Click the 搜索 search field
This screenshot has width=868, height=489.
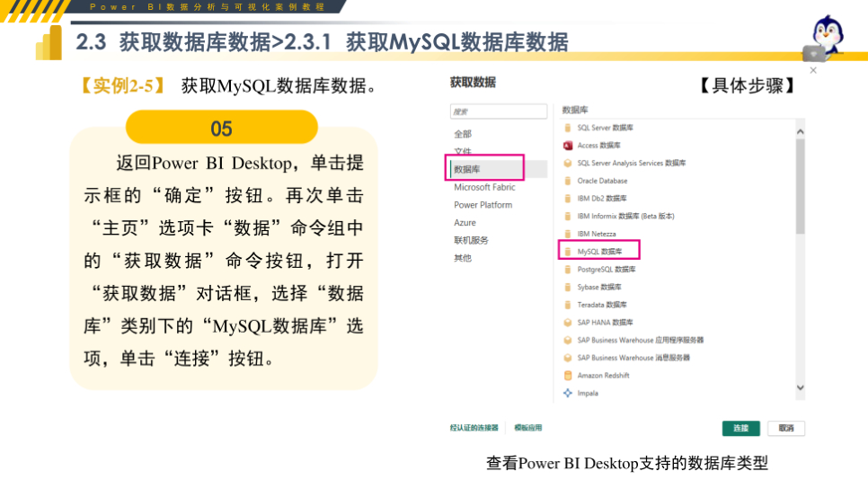[x=499, y=111]
